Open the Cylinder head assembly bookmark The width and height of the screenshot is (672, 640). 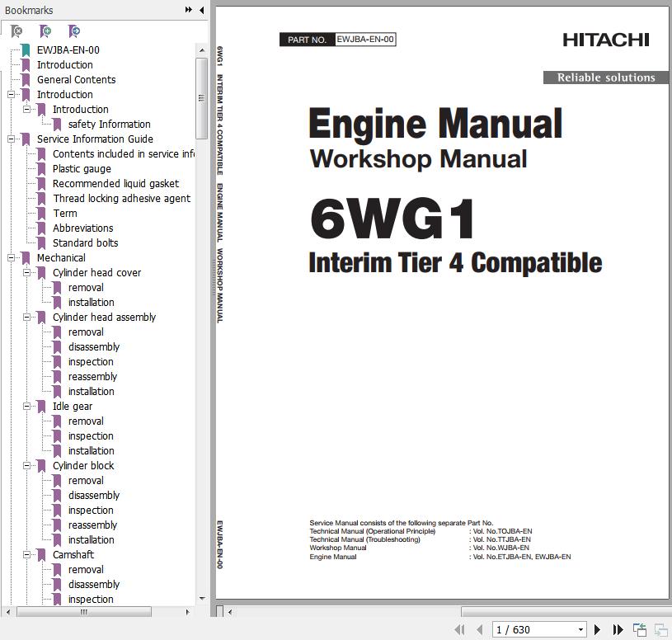(104, 318)
